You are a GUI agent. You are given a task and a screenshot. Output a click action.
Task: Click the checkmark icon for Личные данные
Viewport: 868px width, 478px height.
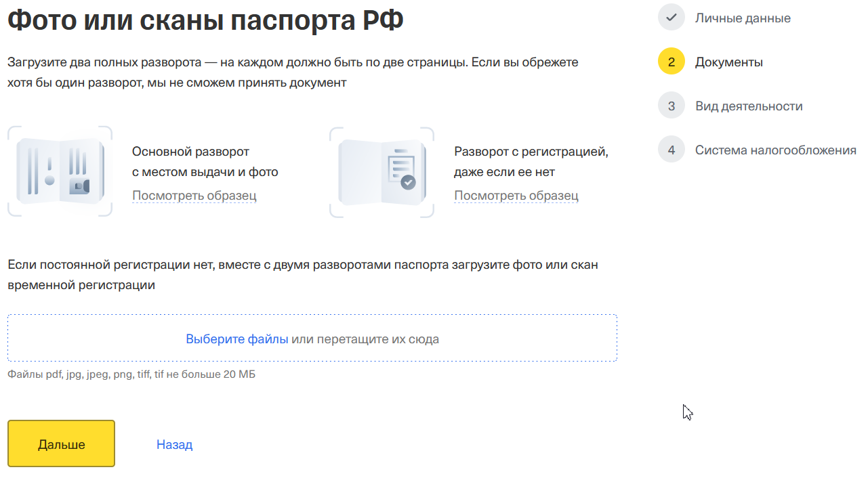tap(671, 18)
